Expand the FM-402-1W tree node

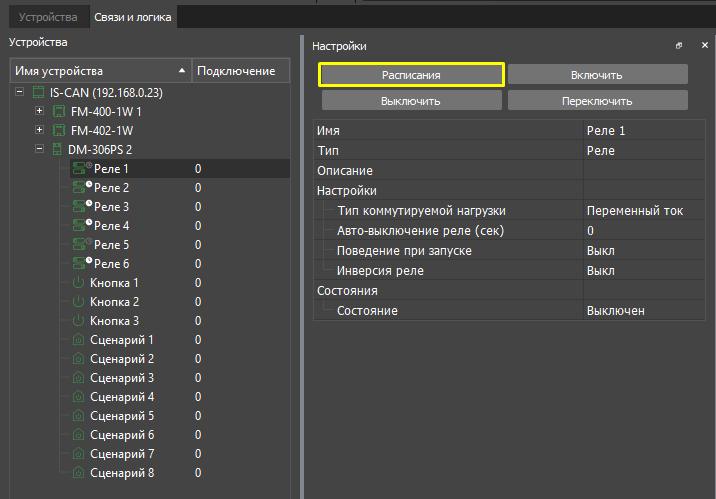point(40,130)
